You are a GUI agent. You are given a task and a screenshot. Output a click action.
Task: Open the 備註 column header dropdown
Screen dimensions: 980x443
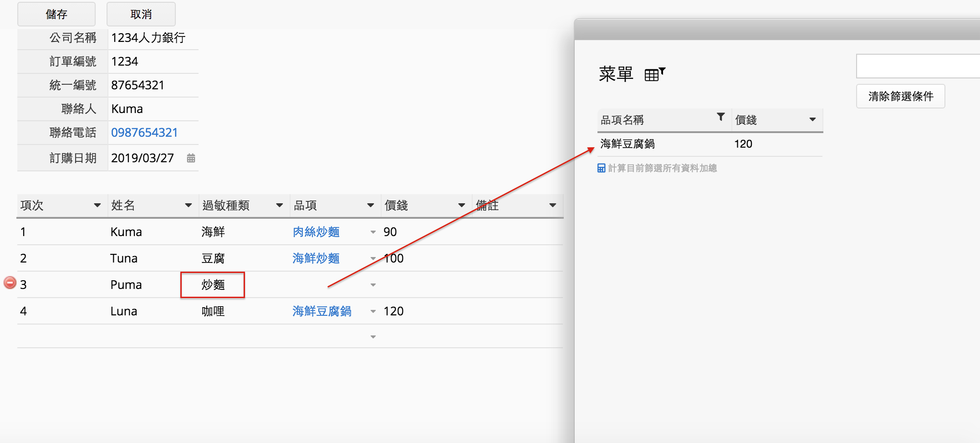coord(552,206)
